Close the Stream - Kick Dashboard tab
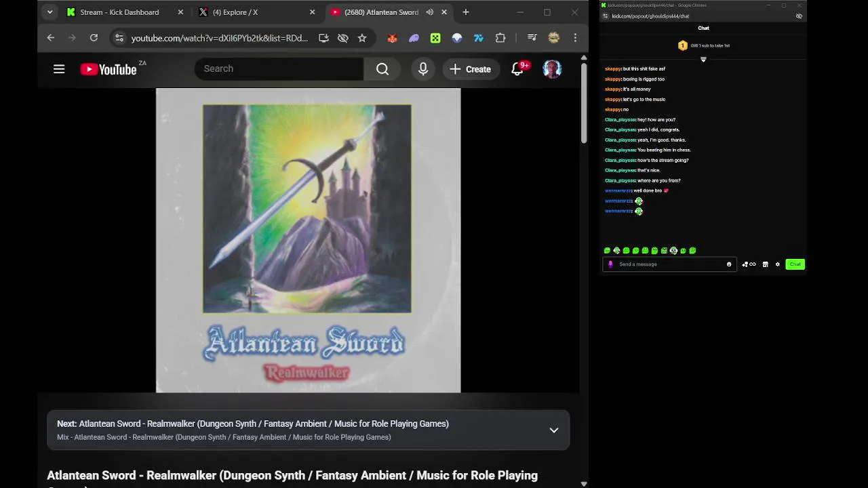868x488 pixels. tap(180, 12)
